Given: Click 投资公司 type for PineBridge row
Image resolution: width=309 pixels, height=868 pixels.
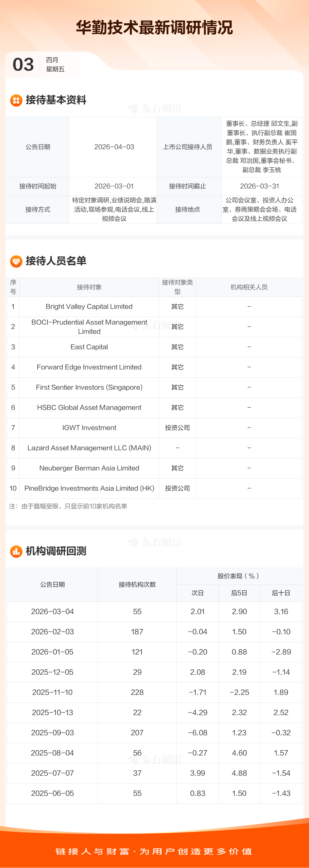Looking at the screenshot, I should click(x=178, y=489).
